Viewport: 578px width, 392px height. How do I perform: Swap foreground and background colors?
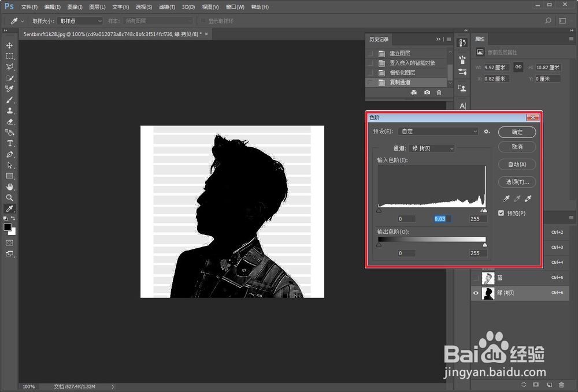(13, 219)
